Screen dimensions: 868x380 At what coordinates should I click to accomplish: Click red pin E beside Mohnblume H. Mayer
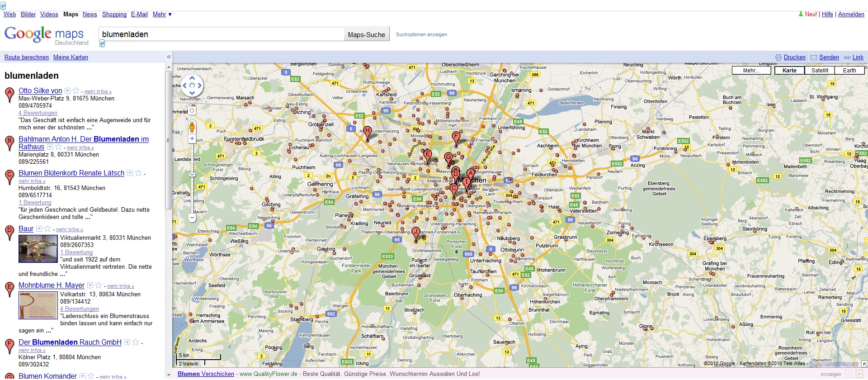pyautogui.click(x=9, y=289)
